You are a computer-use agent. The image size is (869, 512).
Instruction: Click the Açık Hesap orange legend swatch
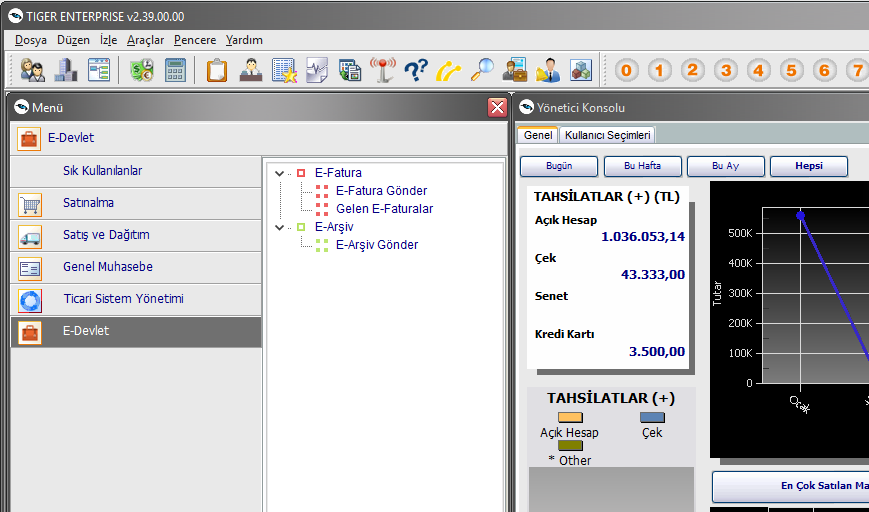click(570, 418)
